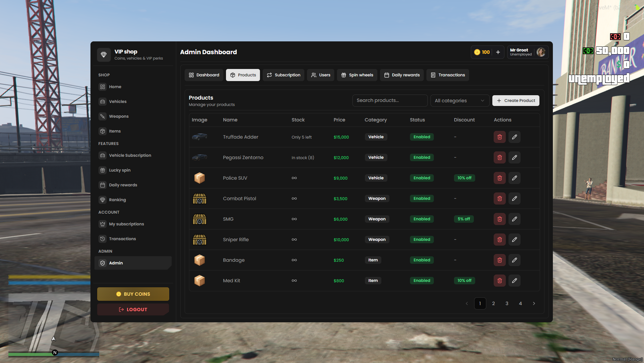Open Mr Groot profile avatar
This screenshot has height=363, width=644.
pyautogui.click(x=541, y=52)
